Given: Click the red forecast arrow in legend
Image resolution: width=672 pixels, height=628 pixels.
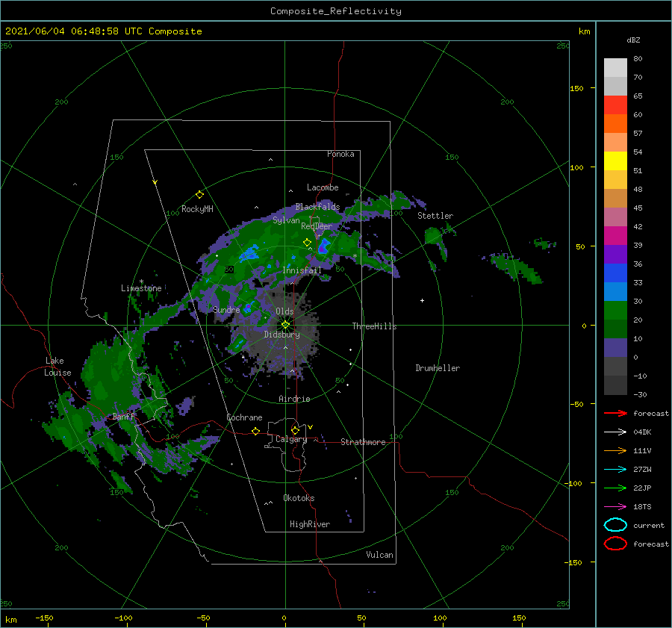Looking at the screenshot, I should (615, 413).
